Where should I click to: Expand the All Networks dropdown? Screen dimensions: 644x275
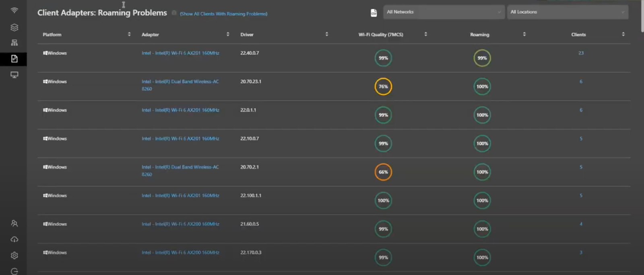click(444, 12)
